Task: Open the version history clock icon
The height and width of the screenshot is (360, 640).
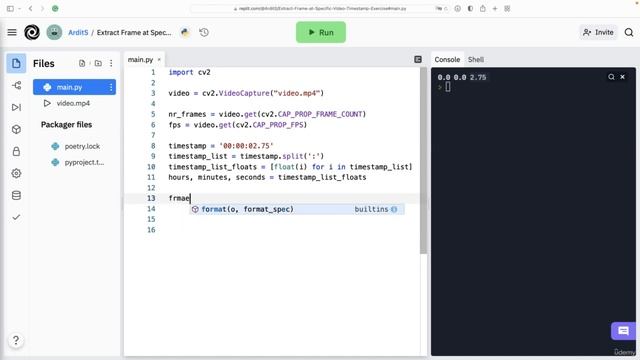Action: 204,32
